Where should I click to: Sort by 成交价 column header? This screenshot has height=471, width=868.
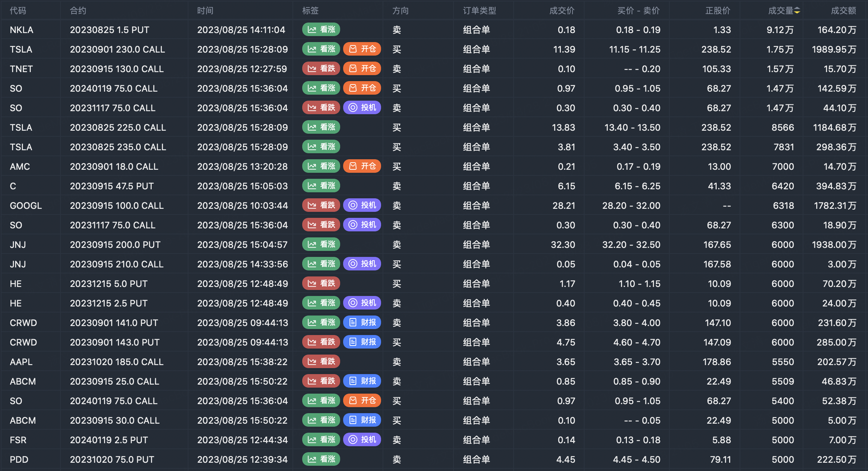coord(562,11)
